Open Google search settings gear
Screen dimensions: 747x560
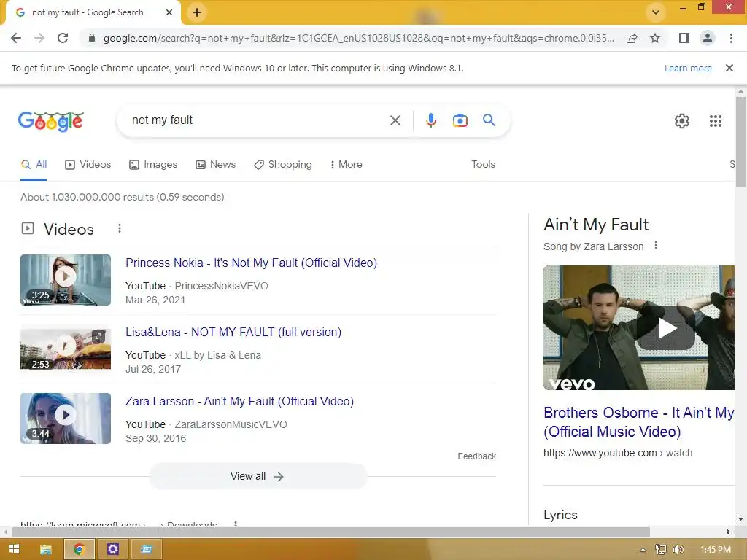tap(682, 121)
